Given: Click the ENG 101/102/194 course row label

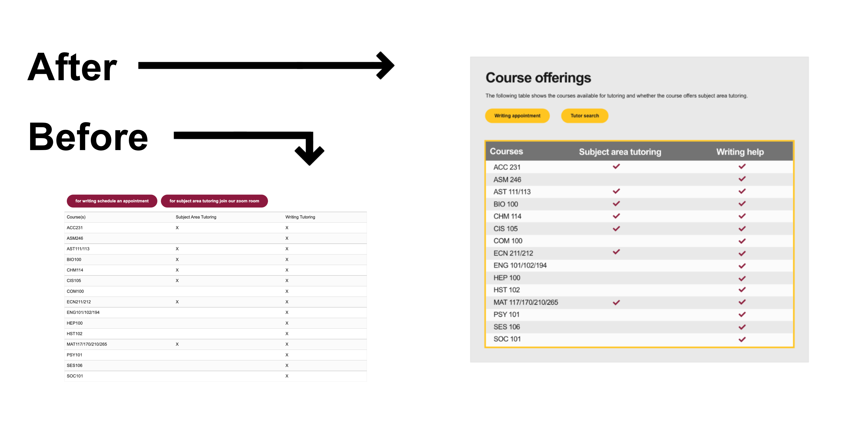Looking at the screenshot, I should click(519, 265).
